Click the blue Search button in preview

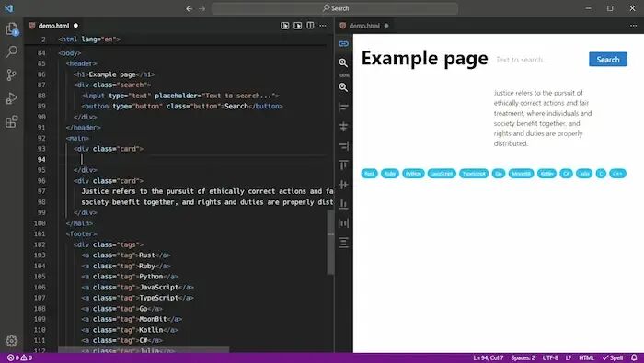pyautogui.click(x=608, y=60)
